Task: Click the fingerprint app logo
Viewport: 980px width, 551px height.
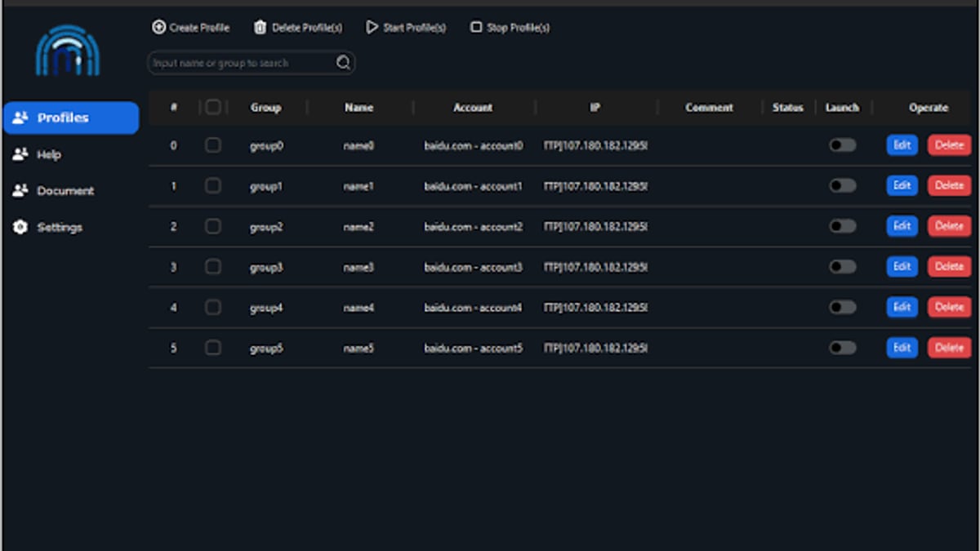Action: pyautogui.click(x=68, y=51)
